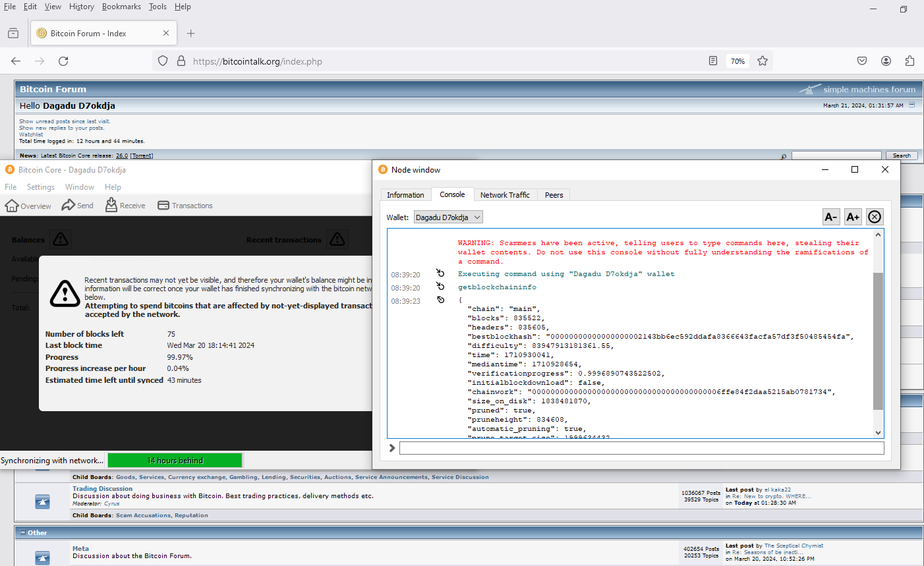Open the Transactions page in Bitcoin Core
Screen dimensions: 924x566
tap(185, 206)
